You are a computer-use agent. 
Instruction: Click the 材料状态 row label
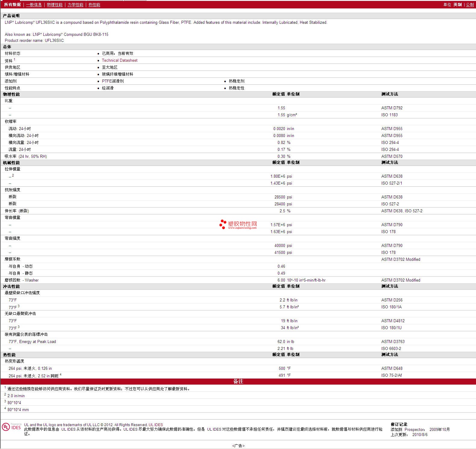13,53
